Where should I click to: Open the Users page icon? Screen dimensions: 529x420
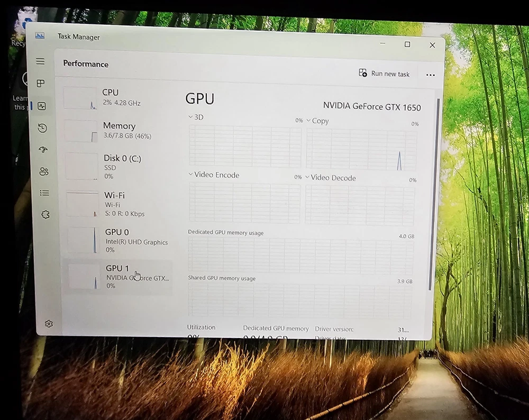tap(44, 171)
